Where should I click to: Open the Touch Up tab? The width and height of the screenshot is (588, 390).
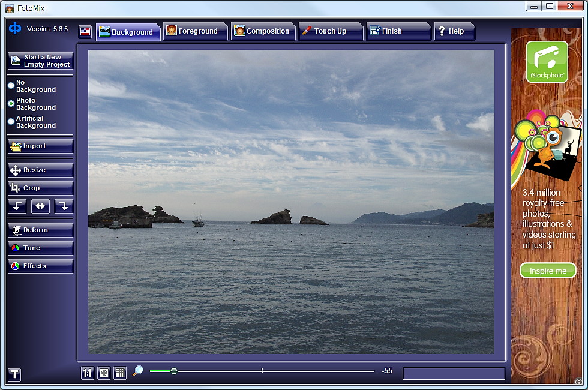click(331, 31)
